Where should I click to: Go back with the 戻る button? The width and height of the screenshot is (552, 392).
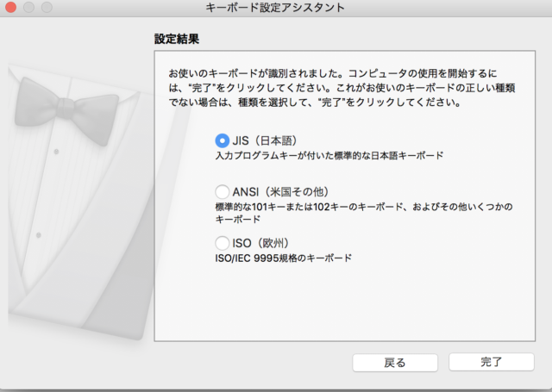point(394,362)
